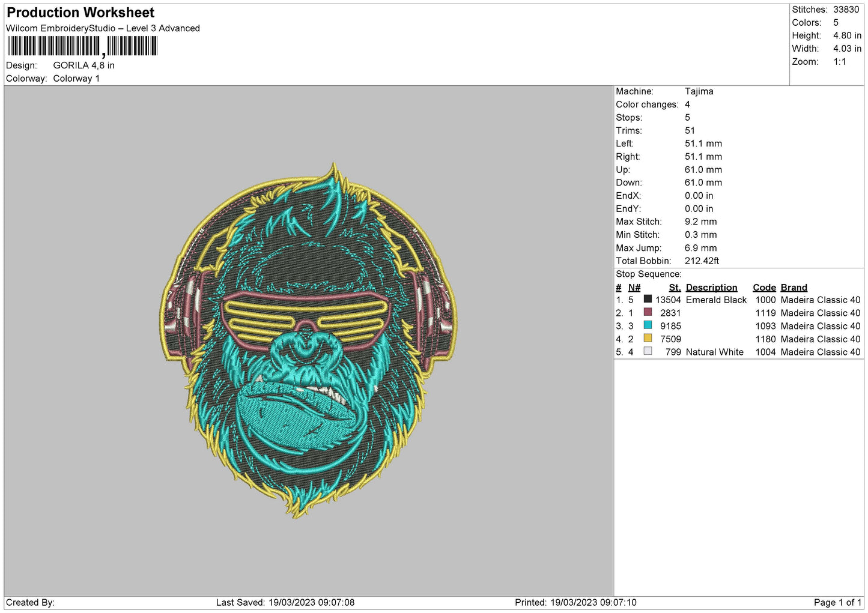
Task: Click the maroon swatch in row 2
Action: (x=648, y=312)
